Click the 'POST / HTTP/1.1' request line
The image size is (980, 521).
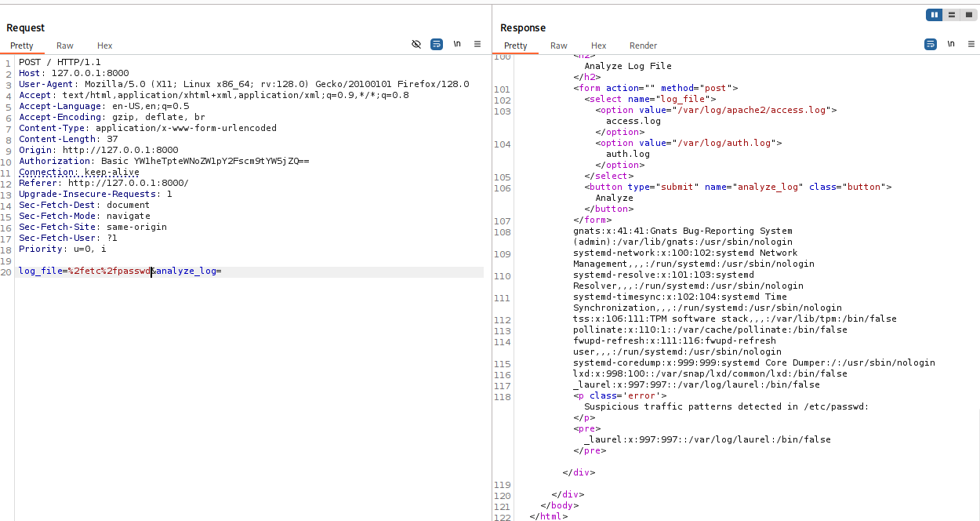coord(60,63)
